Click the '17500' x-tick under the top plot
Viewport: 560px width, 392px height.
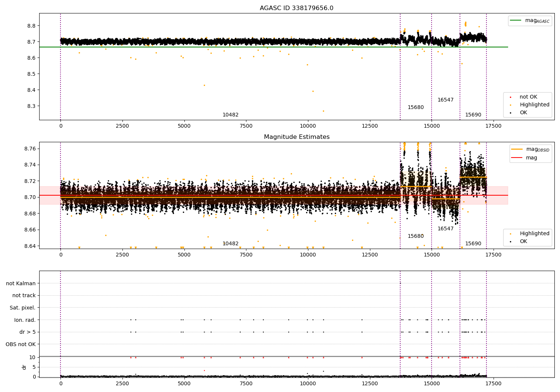tap(493, 126)
